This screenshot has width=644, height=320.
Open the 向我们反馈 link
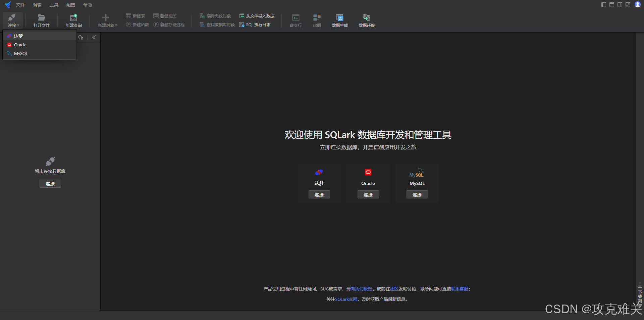362,289
